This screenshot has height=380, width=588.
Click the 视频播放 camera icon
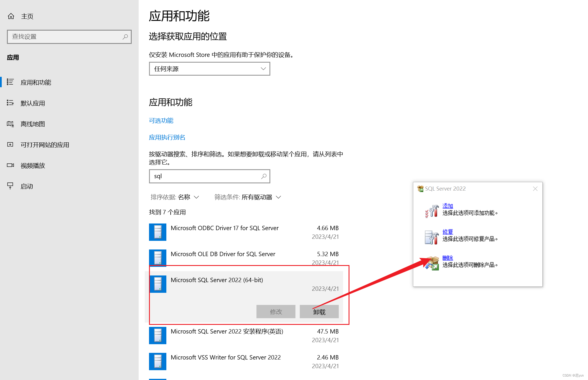point(10,165)
